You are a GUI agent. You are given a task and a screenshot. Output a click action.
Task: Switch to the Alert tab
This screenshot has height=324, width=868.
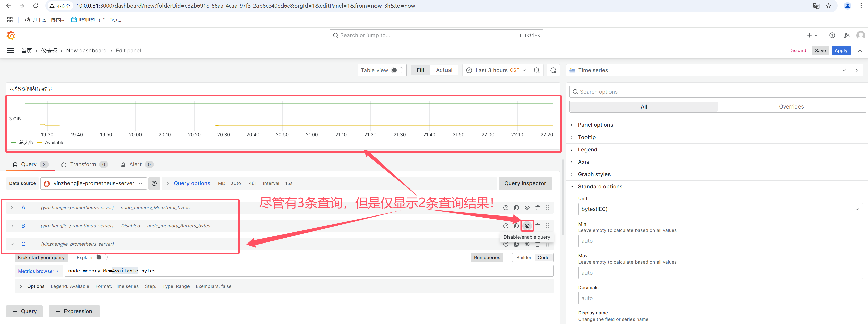coord(137,164)
